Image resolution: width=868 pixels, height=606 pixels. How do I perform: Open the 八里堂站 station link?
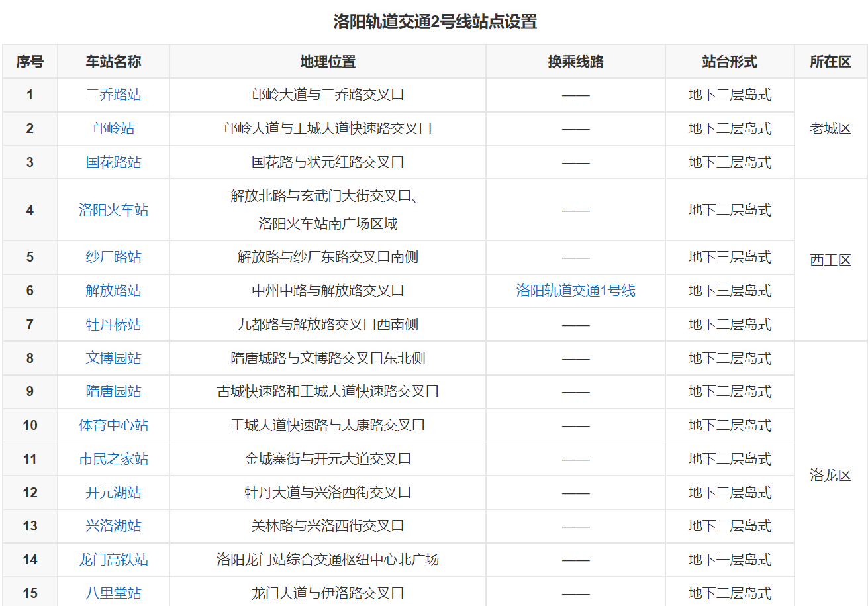[x=113, y=593]
